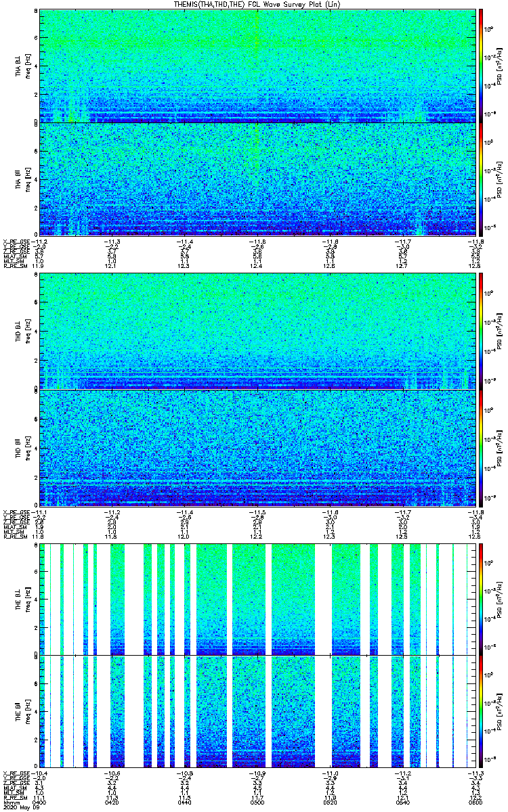Click inside the THA B-perpendicular spectrogram panel

coord(256,65)
